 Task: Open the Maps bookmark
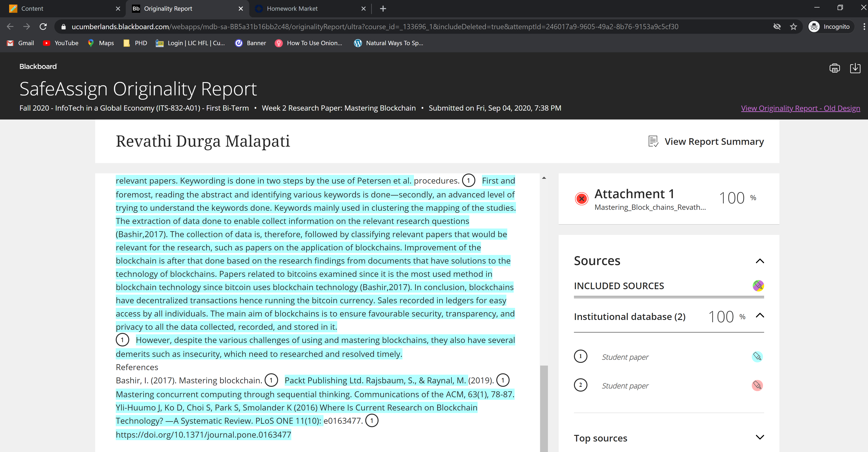[101, 43]
